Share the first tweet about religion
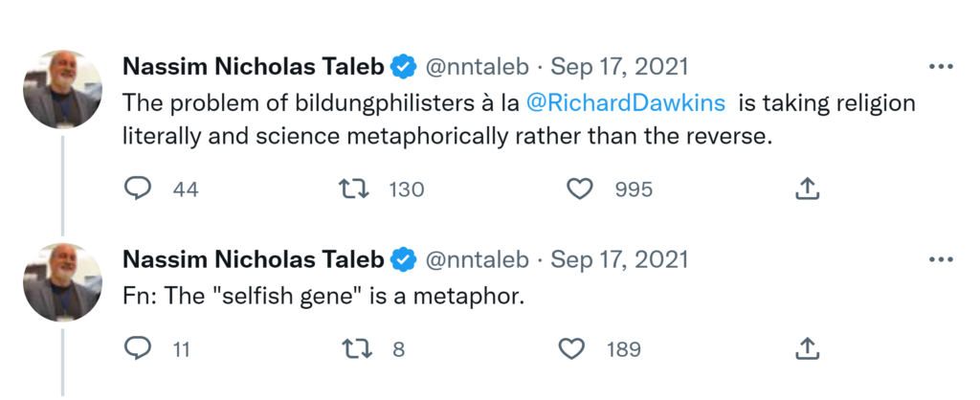980x400 pixels. [x=808, y=189]
